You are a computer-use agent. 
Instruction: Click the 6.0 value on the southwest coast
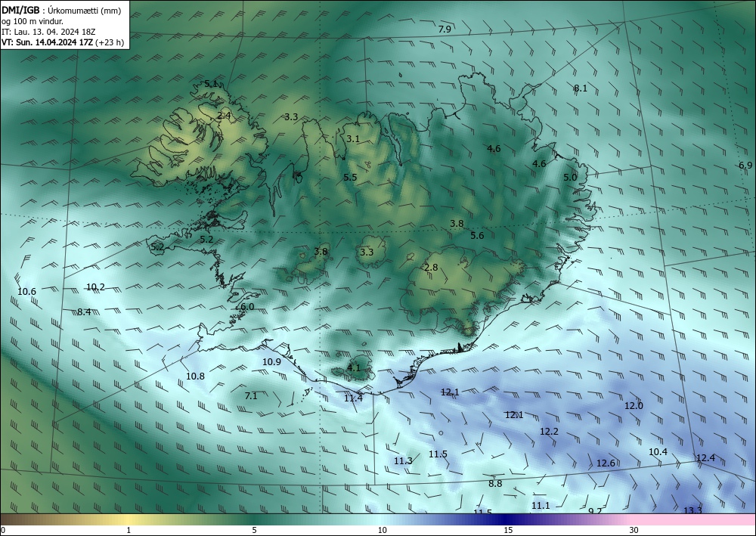pos(247,307)
